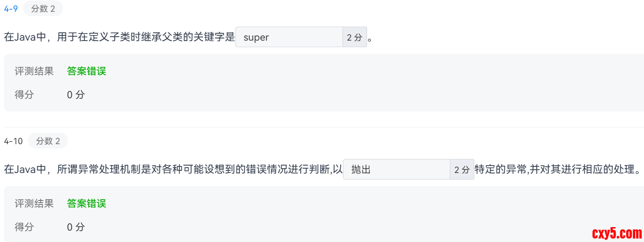This screenshot has height=242, width=644.
Task: Click the 0 分 score for question 4-10
Action: pos(76,227)
